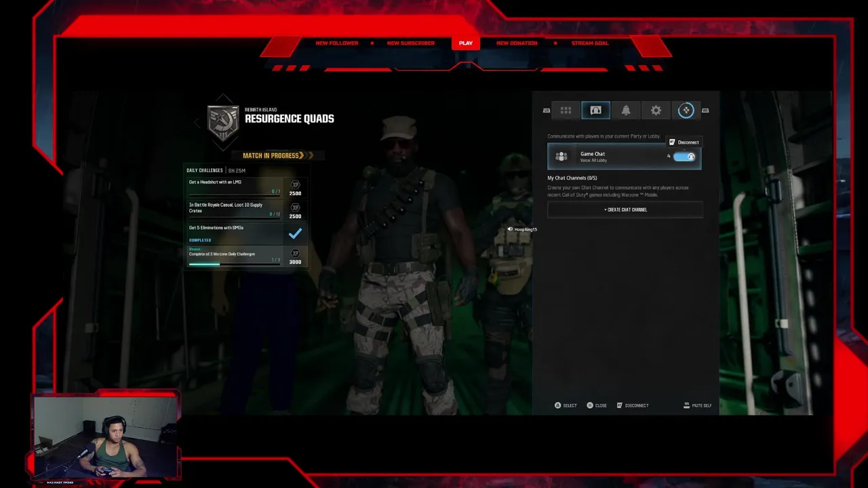The height and width of the screenshot is (488, 868).
Task: Open the circled d-pad tab icon
Action: tap(686, 110)
